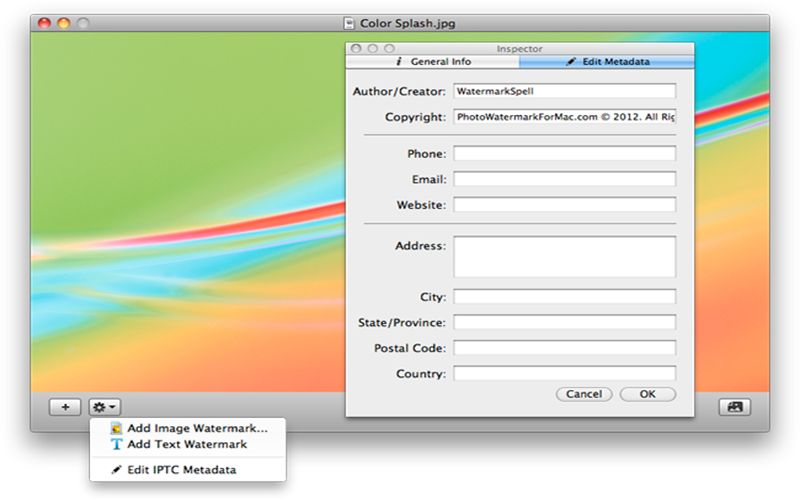The height and width of the screenshot is (500, 800).
Task: Focus the Phone input field
Action: (x=565, y=154)
